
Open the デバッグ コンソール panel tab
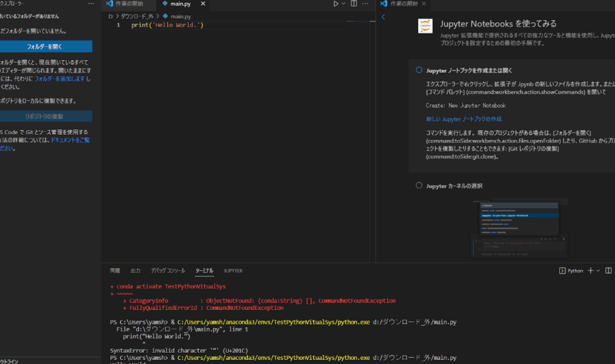[x=167, y=271]
